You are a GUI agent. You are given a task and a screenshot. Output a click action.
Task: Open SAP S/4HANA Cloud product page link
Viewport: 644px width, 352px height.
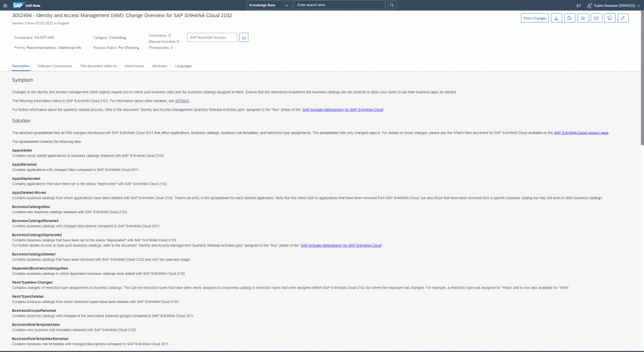pyautogui.click(x=580, y=133)
